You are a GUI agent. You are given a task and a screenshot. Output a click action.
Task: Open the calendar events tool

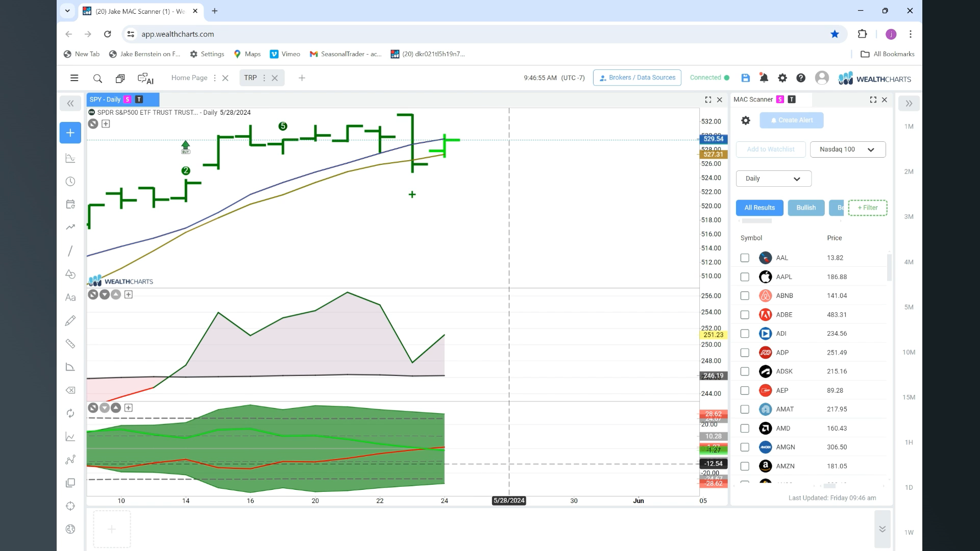coord(70,204)
